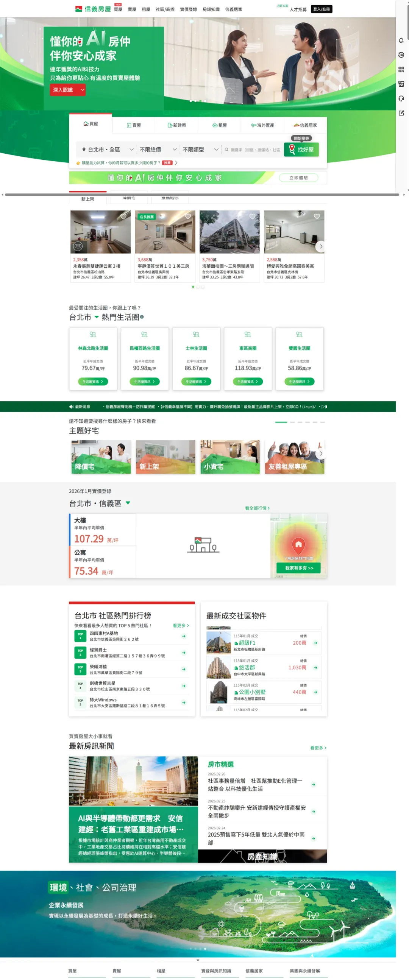Open 東區商圈 生活圈資訊 button
The width and height of the screenshot is (409, 980).
click(x=248, y=381)
